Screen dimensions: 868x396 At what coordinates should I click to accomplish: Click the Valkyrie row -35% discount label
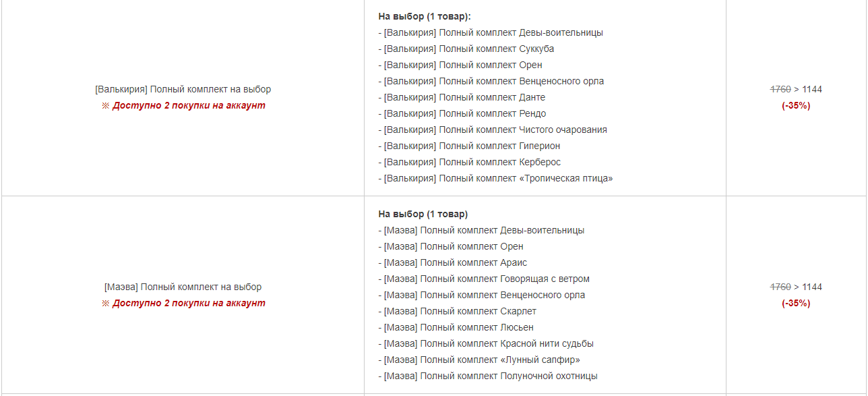click(796, 105)
